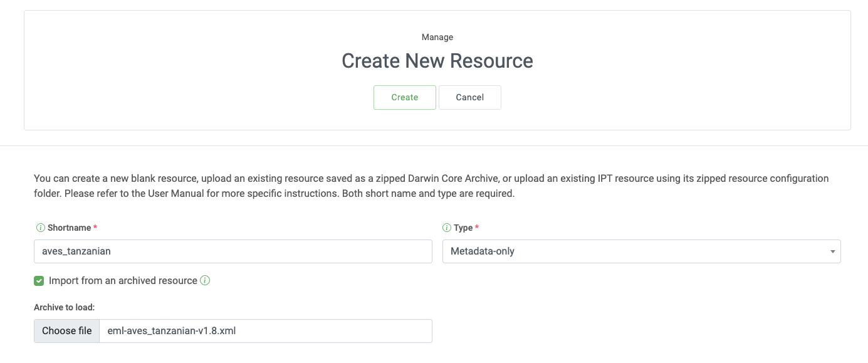This screenshot has height=363, width=868.
Task: Click the green Create button
Action: click(x=404, y=97)
